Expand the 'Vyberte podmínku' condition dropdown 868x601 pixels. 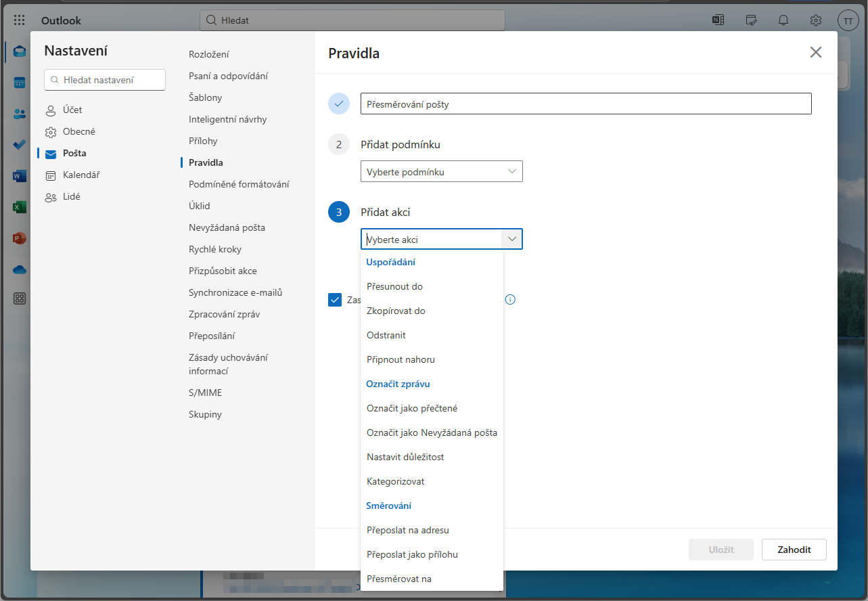click(x=441, y=172)
